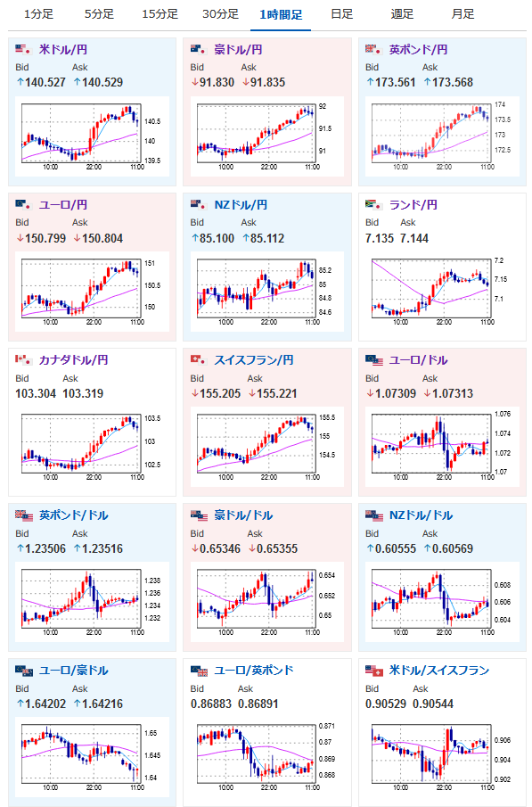
Task: Select the 週足 weekly tab
Action: tap(402, 14)
